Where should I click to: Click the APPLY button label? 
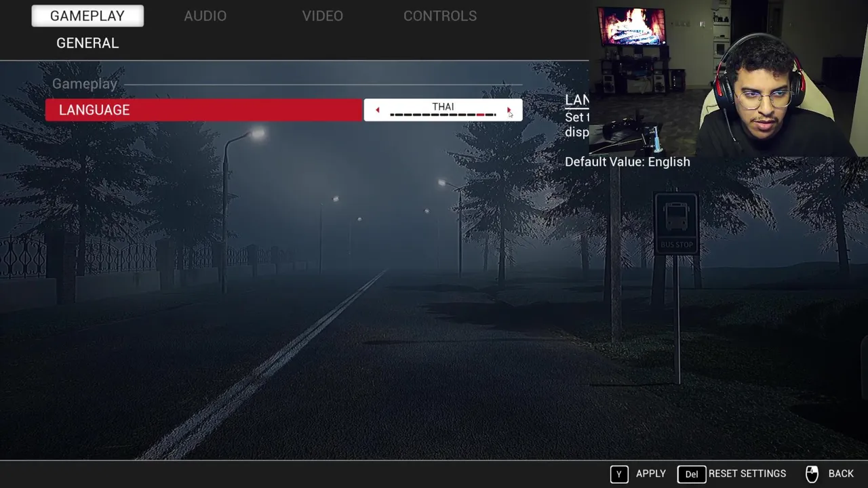pos(651,474)
